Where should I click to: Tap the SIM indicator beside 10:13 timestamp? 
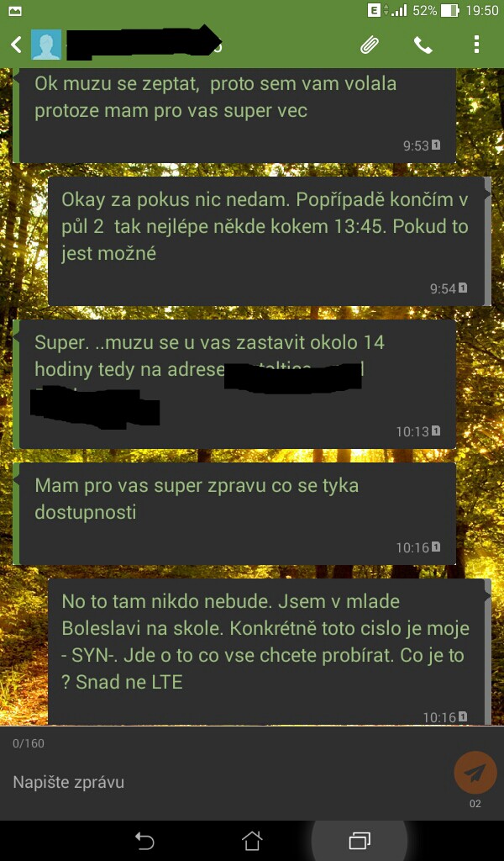tap(436, 430)
